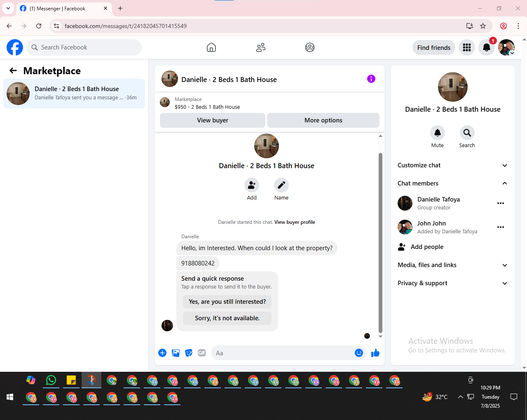This screenshot has height=420, width=527.
Task: Open the emoji picker in message box
Action: tap(359, 353)
